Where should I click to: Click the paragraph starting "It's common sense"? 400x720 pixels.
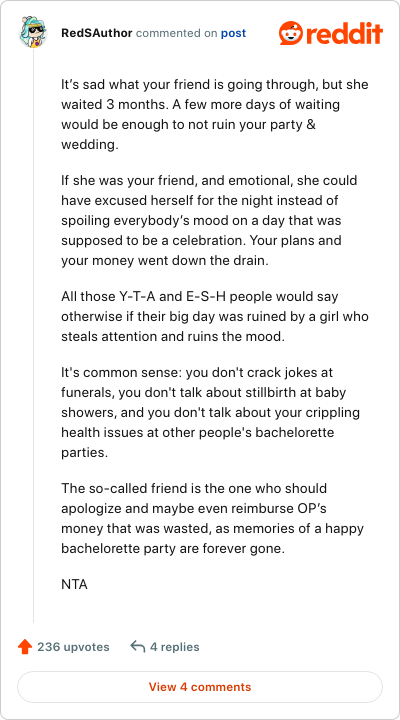210,413
